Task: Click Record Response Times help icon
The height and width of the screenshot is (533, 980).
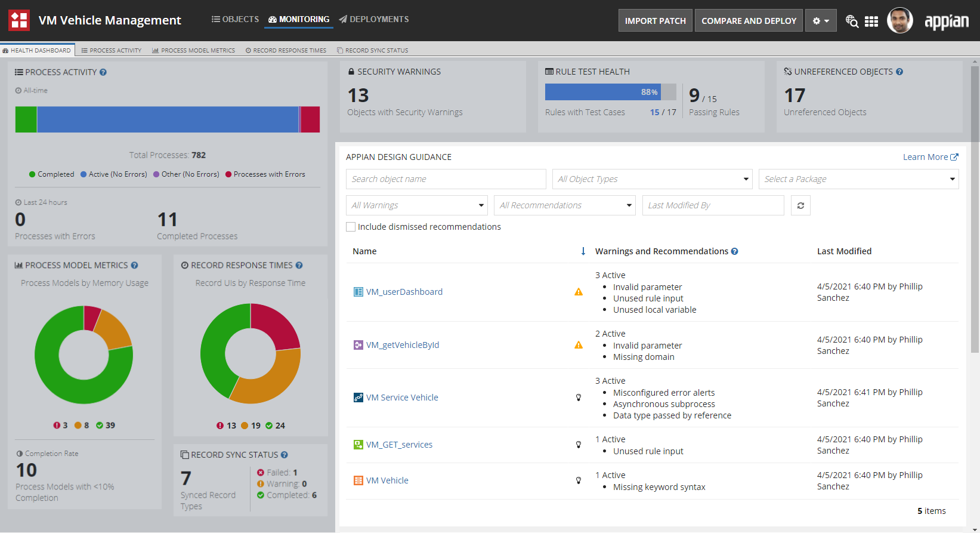Action: (299, 265)
